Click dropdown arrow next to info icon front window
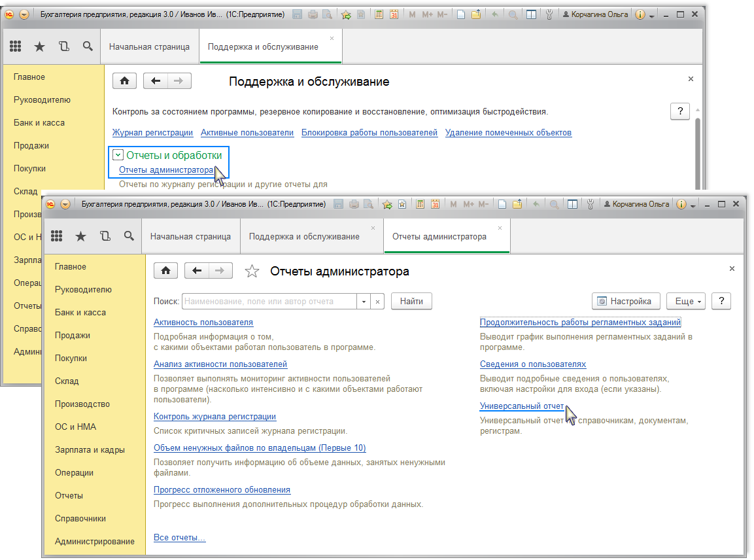 coord(693,205)
